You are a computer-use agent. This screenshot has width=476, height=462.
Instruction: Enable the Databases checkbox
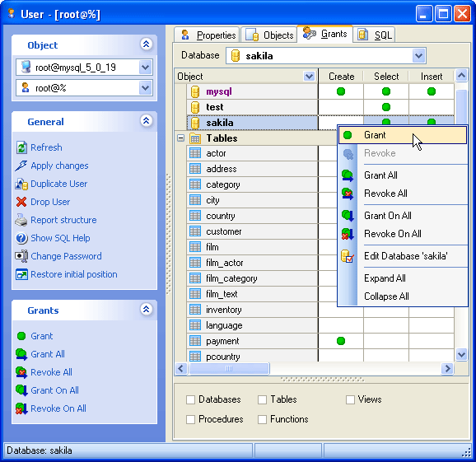click(190, 399)
